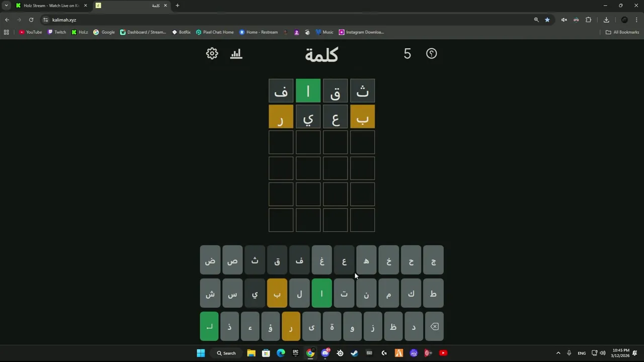Screen dimensions: 644x362
Task: Tap the م key on the keyboard
Action: pos(388,293)
